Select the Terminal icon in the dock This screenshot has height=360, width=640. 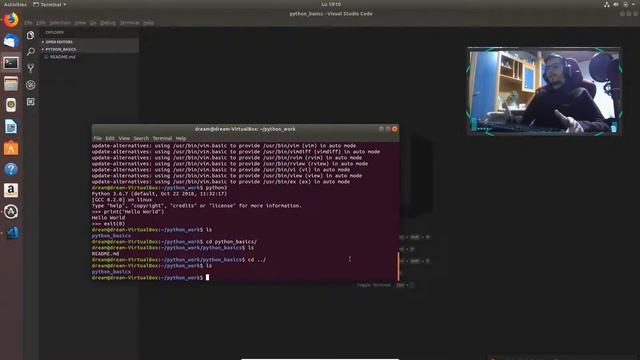pyautogui.click(x=11, y=62)
